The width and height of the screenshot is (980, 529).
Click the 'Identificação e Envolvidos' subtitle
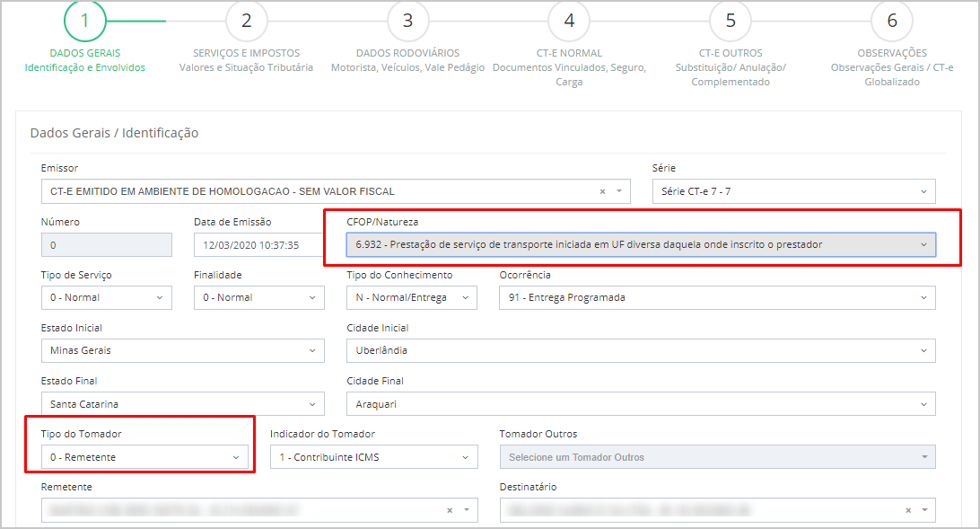coord(85,67)
